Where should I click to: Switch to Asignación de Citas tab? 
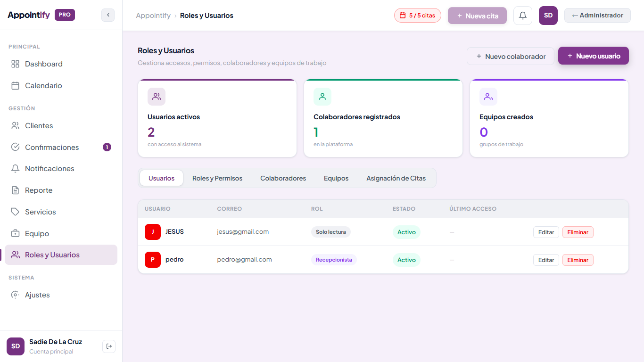pyautogui.click(x=396, y=178)
